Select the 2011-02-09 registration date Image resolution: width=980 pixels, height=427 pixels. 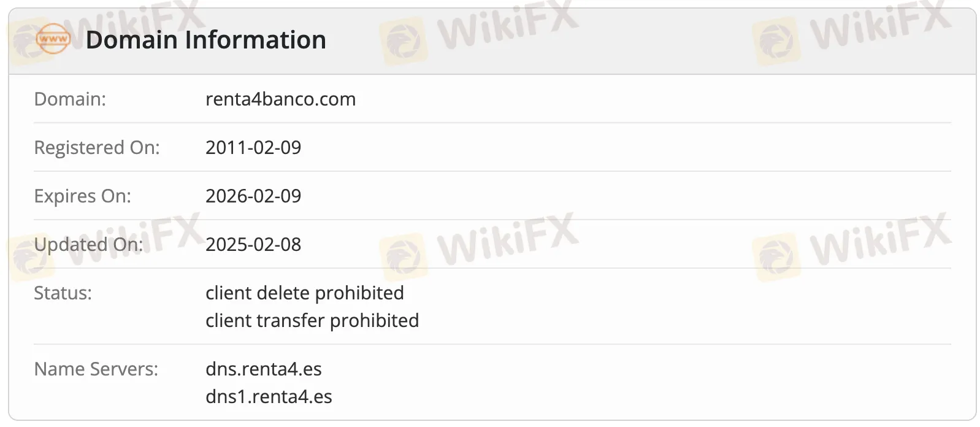[x=253, y=147]
